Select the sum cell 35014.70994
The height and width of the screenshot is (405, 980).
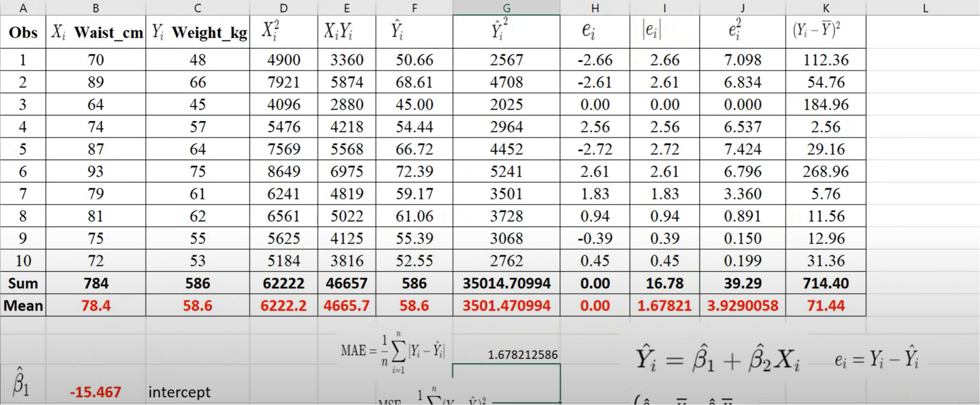(506, 283)
